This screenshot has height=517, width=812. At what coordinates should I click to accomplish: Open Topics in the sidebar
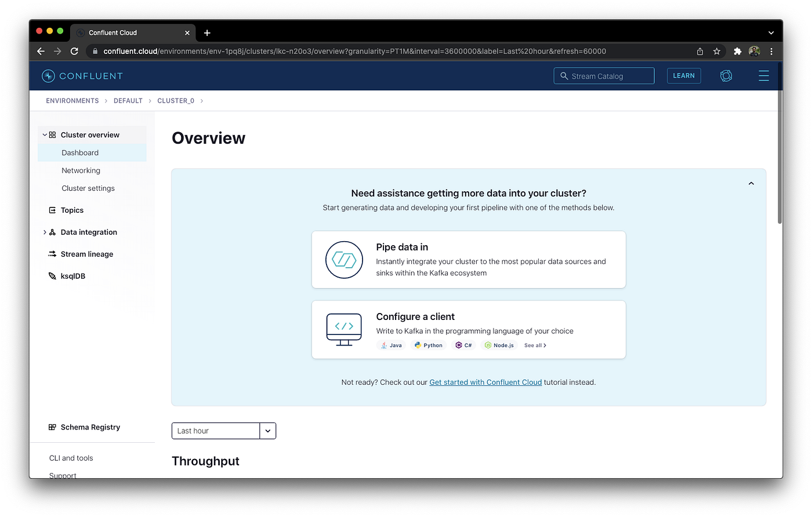(x=72, y=210)
